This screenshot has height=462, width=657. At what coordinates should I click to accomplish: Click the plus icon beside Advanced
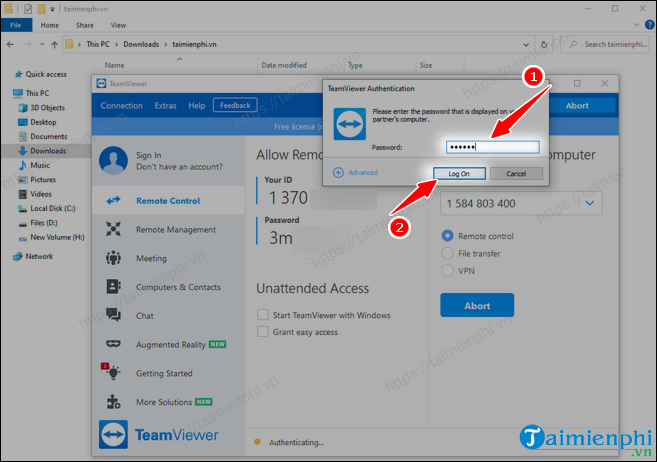[x=338, y=173]
